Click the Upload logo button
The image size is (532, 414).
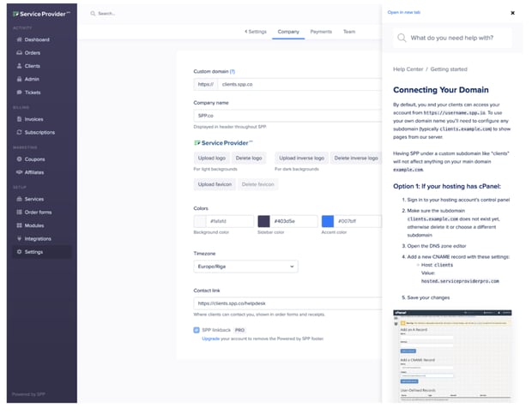[x=212, y=159]
